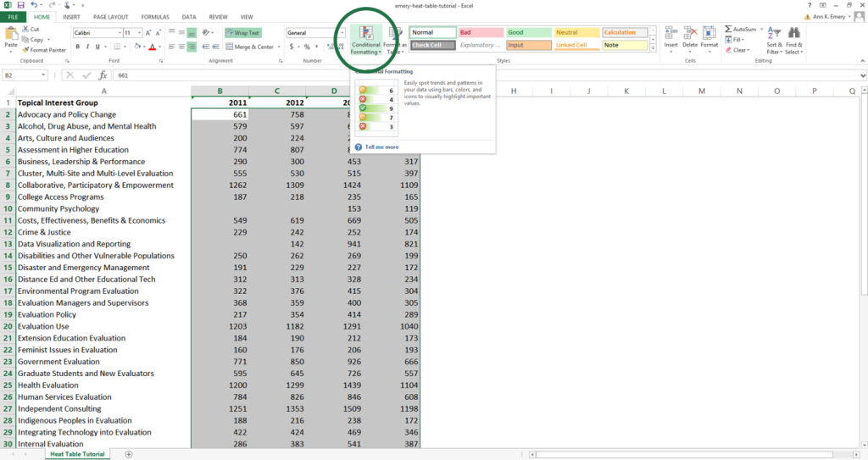This screenshot has height=460, width=868.
Task: Switch to the PAGE LAYOUT tab
Action: pos(111,17)
